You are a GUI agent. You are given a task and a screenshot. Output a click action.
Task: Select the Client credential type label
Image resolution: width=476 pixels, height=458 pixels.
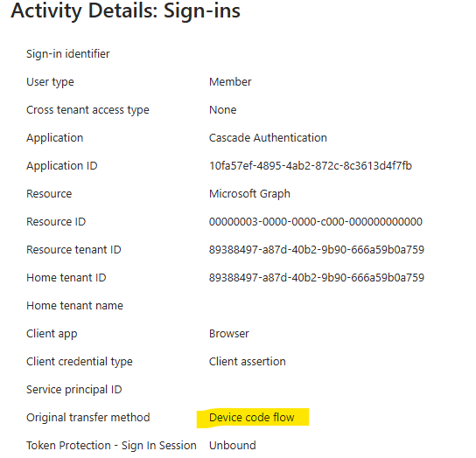click(x=80, y=362)
